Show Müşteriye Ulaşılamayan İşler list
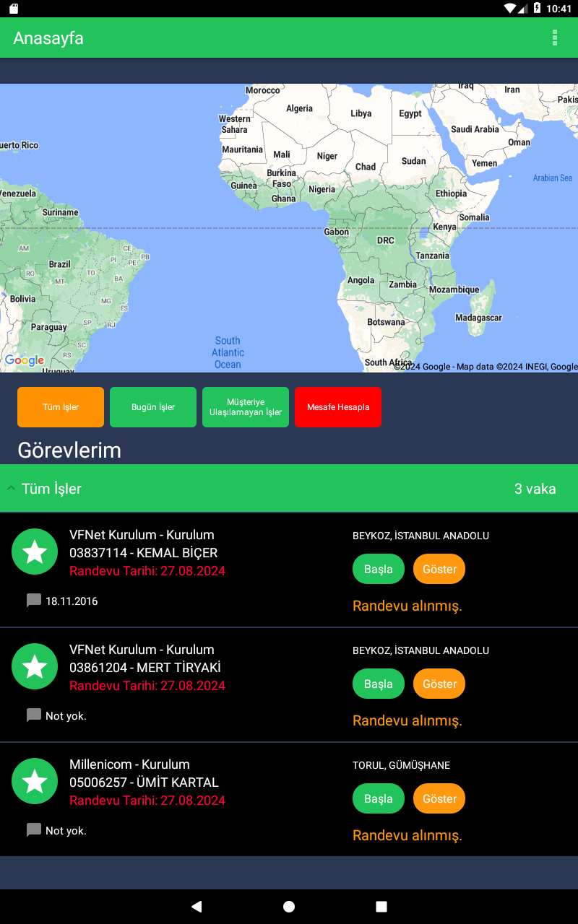578x924 pixels. click(x=246, y=407)
